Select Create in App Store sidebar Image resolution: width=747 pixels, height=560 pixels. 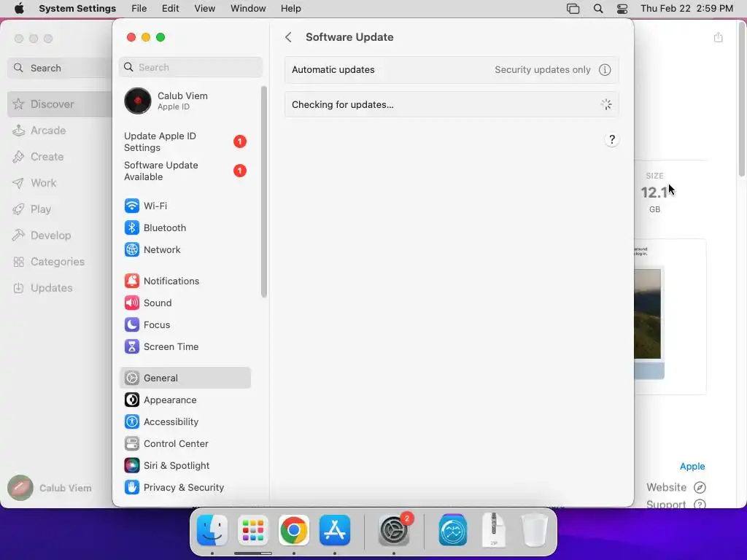point(60,157)
